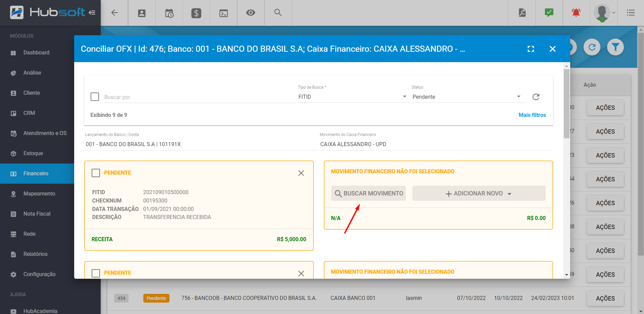This screenshot has width=644, height=314.
Task: Focus the Buscar por input field
Action: pyautogui.click(x=199, y=97)
